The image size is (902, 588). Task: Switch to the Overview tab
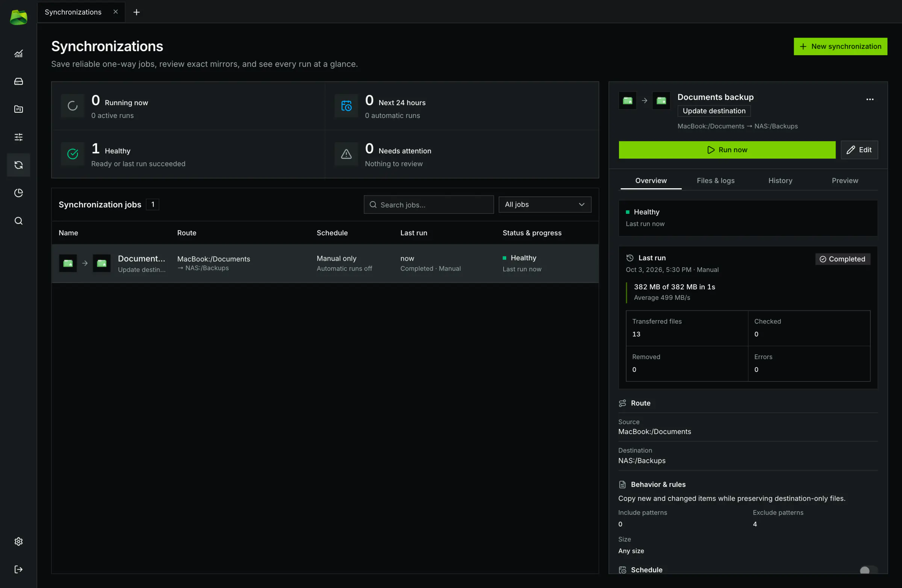tap(651, 181)
